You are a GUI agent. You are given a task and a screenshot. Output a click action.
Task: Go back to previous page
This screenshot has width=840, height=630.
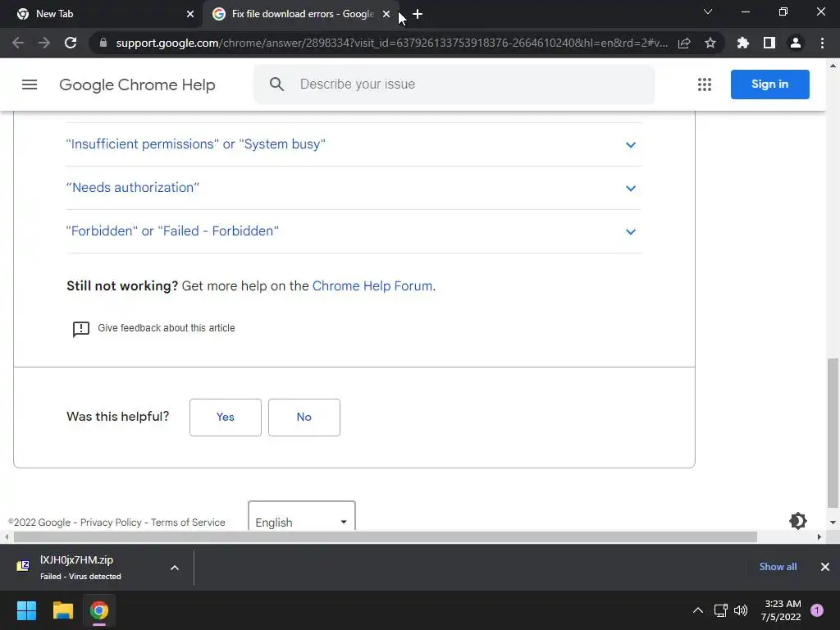point(18,43)
